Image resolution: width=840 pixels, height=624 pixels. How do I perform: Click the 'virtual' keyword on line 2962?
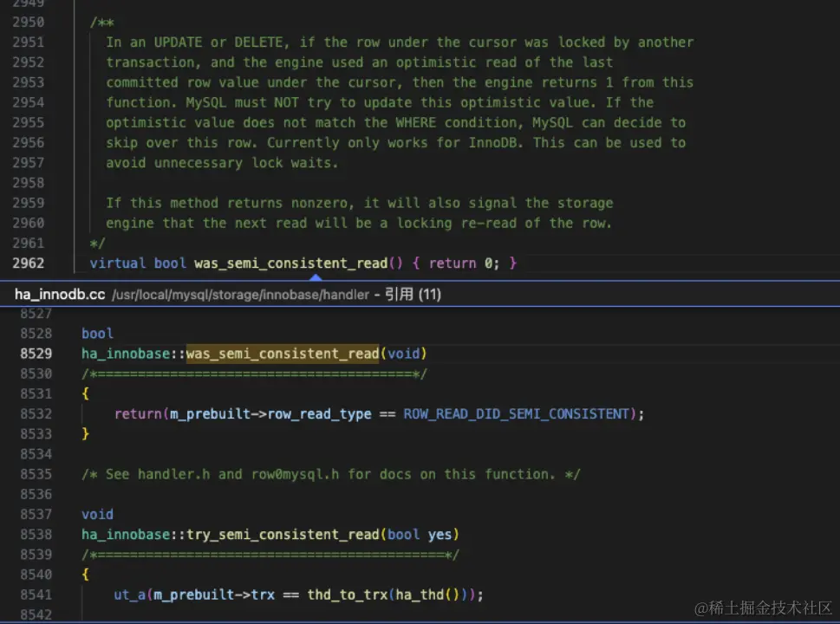(117, 263)
